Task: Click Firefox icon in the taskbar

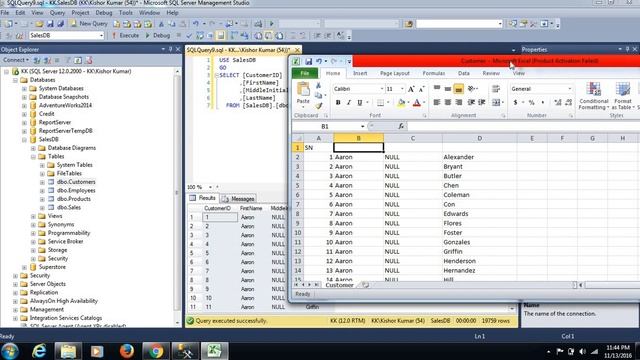Action: [x=127, y=351]
